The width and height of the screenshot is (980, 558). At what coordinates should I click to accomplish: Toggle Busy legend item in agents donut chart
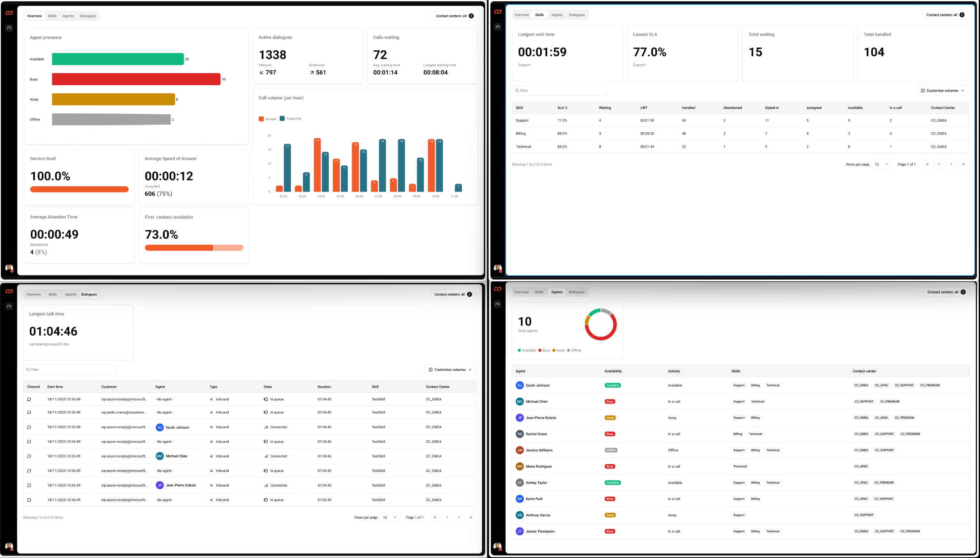pyautogui.click(x=544, y=350)
